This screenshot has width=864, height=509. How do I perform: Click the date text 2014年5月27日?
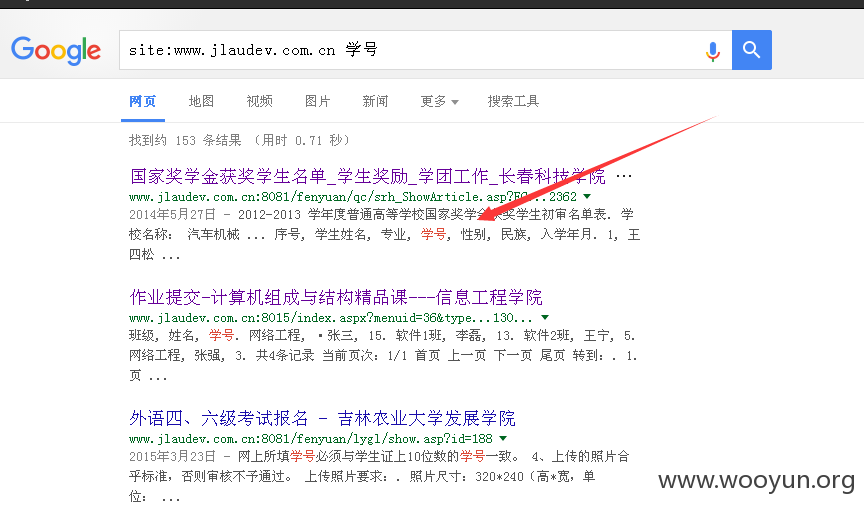(x=172, y=214)
